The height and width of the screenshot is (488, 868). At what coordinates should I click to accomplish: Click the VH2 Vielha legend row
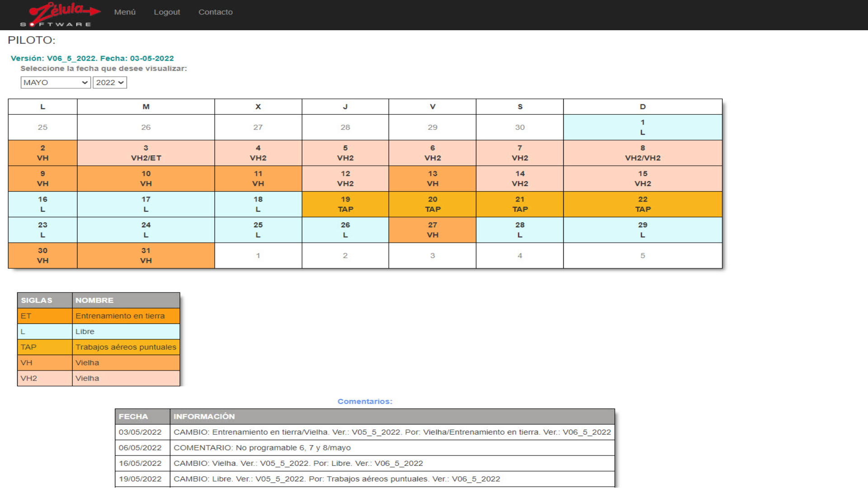pyautogui.click(x=99, y=378)
